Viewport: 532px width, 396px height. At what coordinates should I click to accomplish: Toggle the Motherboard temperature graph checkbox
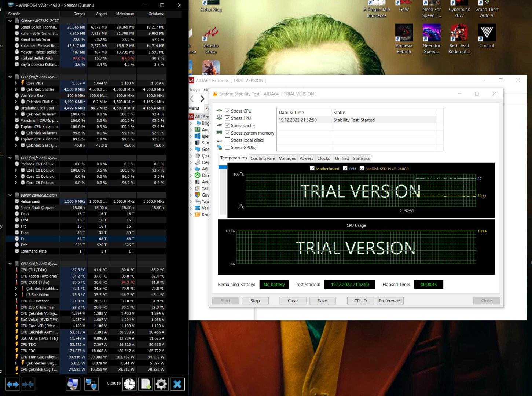coord(312,169)
